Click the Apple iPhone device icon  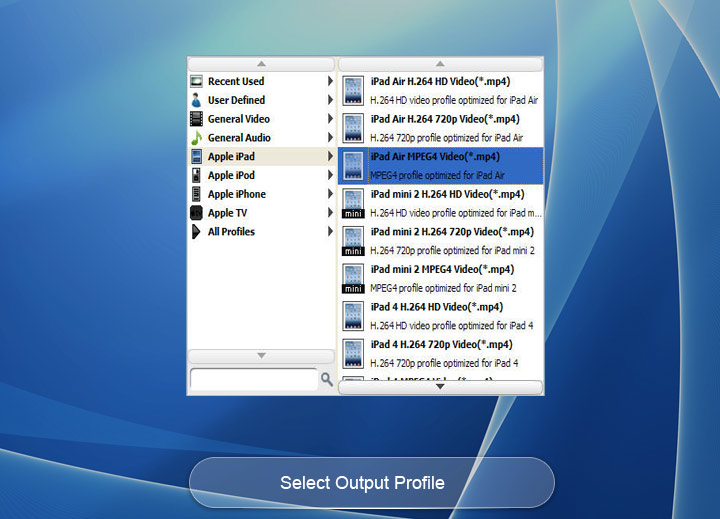(196, 194)
